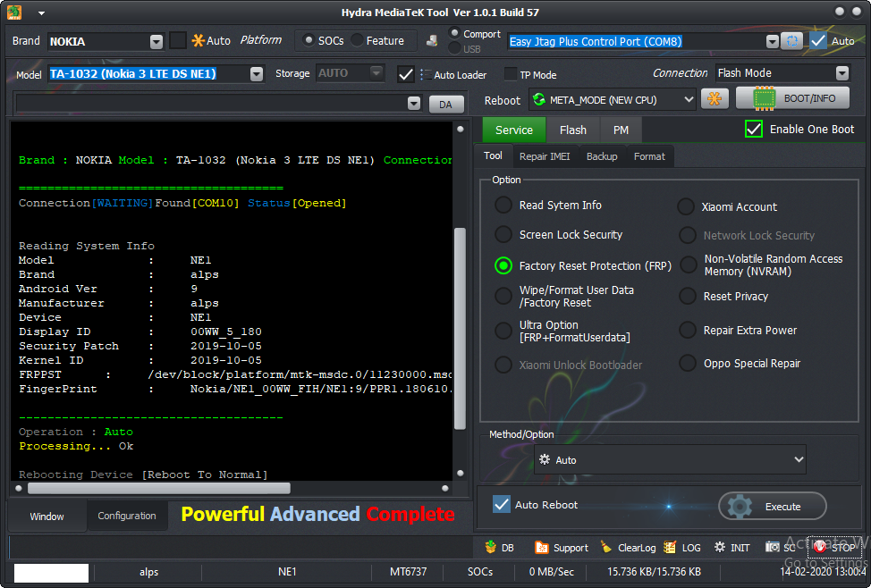Open the Model TA-1032 dropdown
871x588 pixels.
tap(256, 74)
